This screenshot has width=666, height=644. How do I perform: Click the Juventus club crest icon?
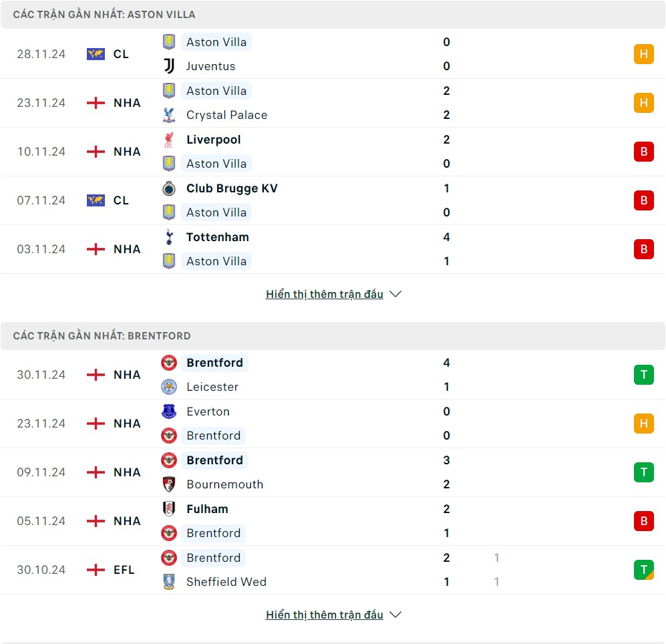(x=169, y=66)
